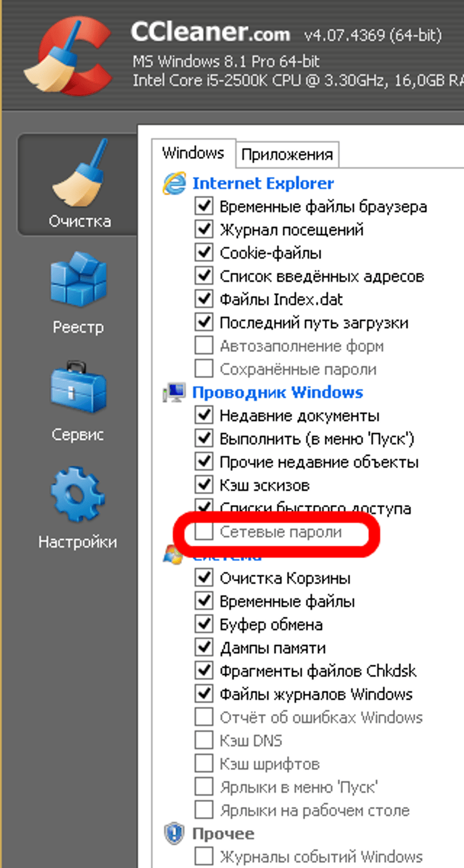
Task: Click the MS Windows 8.1 Pro text
Action: pos(226,62)
